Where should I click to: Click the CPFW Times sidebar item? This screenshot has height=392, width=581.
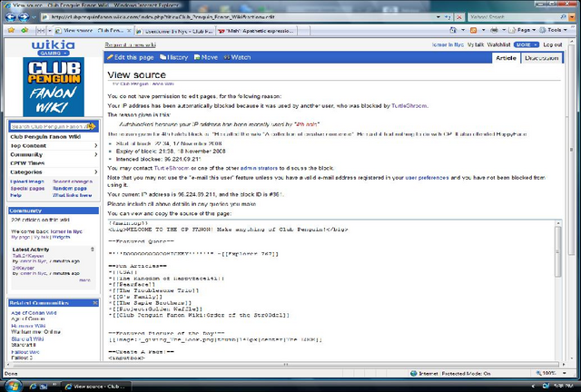click(27, 163)
